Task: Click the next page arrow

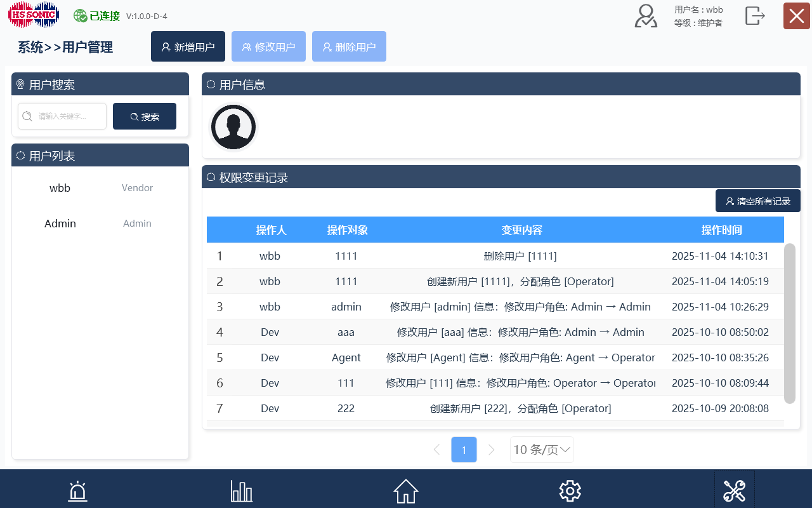Action: pyautogui.click(x=492, y=449)
